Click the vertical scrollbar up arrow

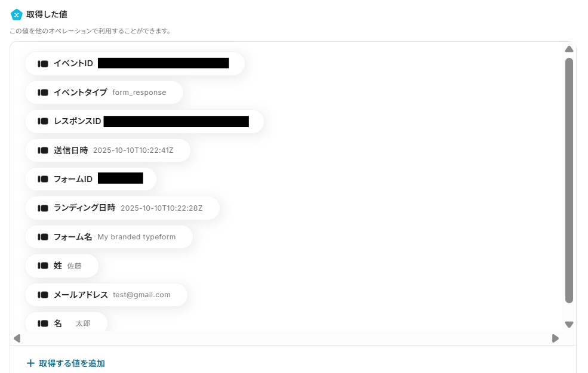point(569,49)
